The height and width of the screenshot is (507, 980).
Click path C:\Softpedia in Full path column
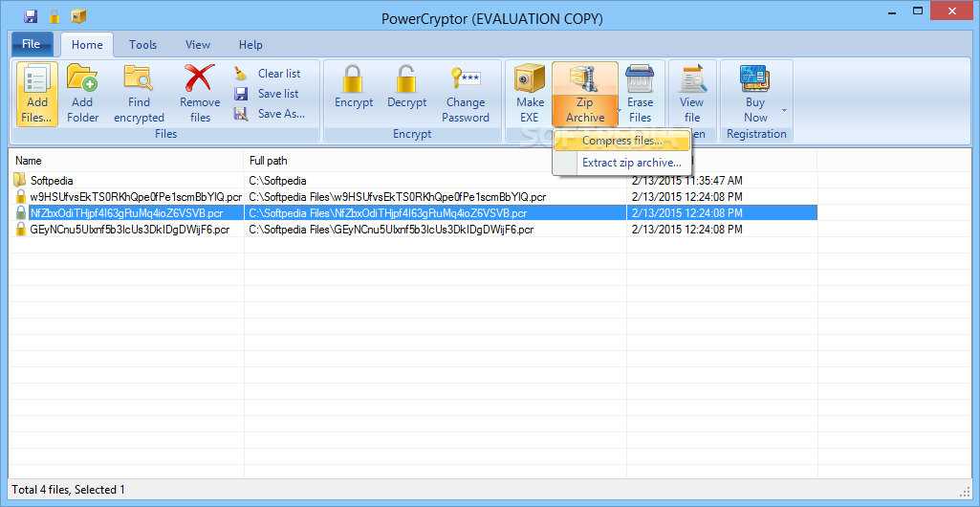pos(277,181)
